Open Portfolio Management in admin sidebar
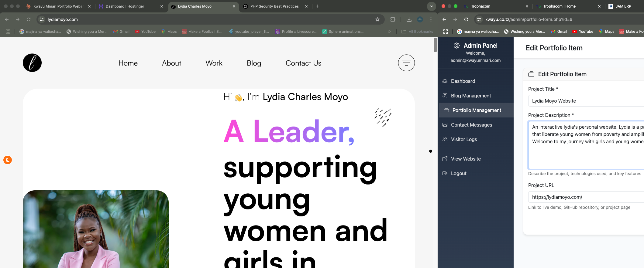Screen dimensions: 644x268 (x=476, y=110)
